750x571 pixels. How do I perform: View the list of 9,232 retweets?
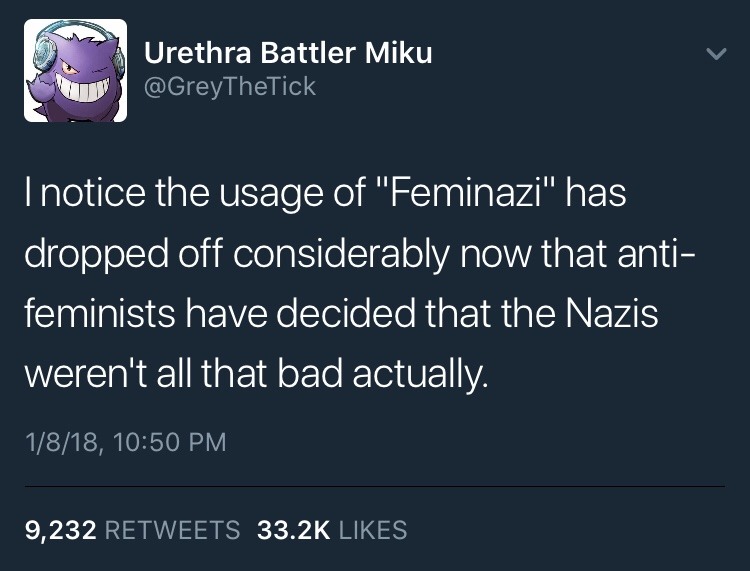coord(132,529)
